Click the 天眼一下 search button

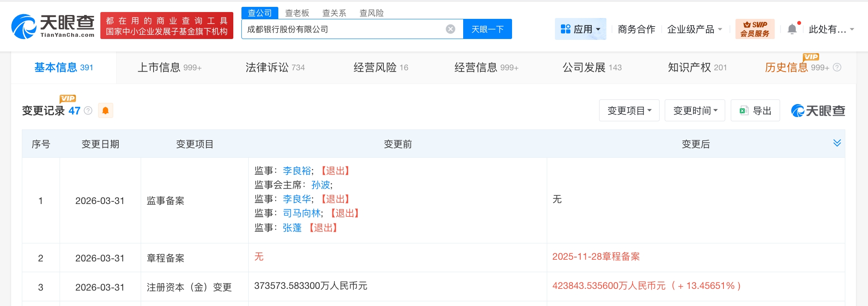pyautogui.click(x=487, y=29)
